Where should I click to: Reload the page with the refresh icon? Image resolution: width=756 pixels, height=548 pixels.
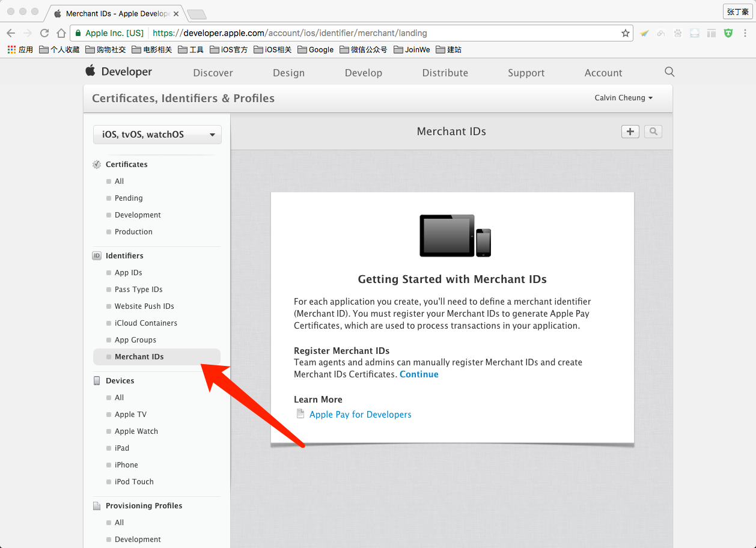[44, 33]
